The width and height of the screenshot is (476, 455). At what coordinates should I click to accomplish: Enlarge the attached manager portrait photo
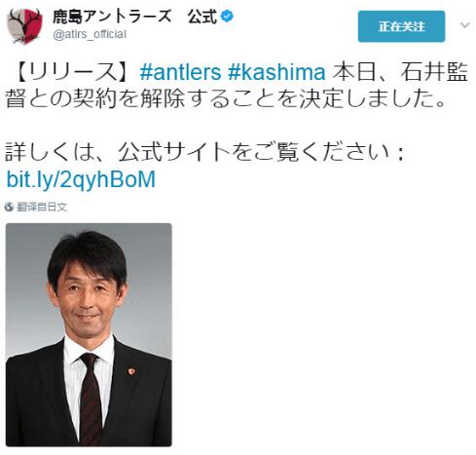pyautogui.click(x=89, y=334)
